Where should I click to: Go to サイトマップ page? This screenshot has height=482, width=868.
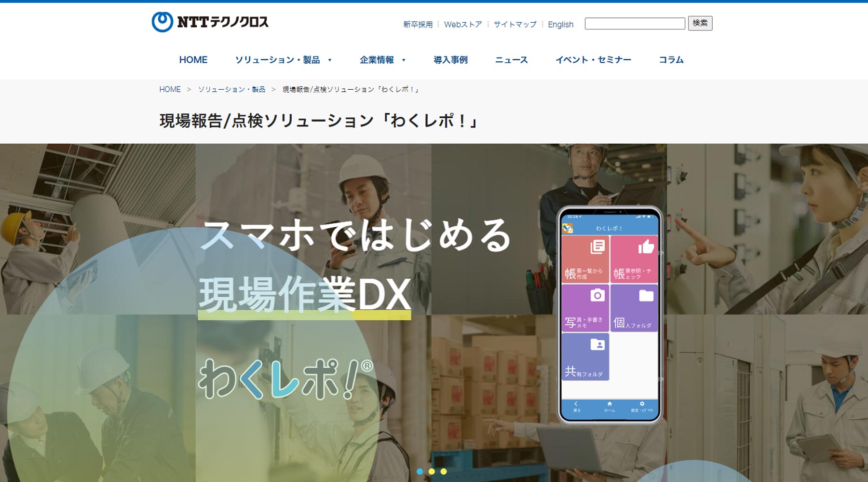515,24
